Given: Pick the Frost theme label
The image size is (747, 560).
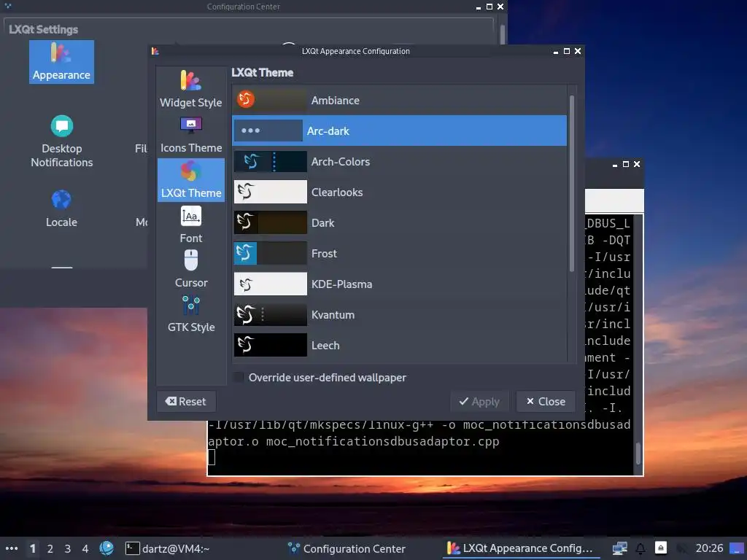Looking at the screenshot, I should (x=324, y=254).
